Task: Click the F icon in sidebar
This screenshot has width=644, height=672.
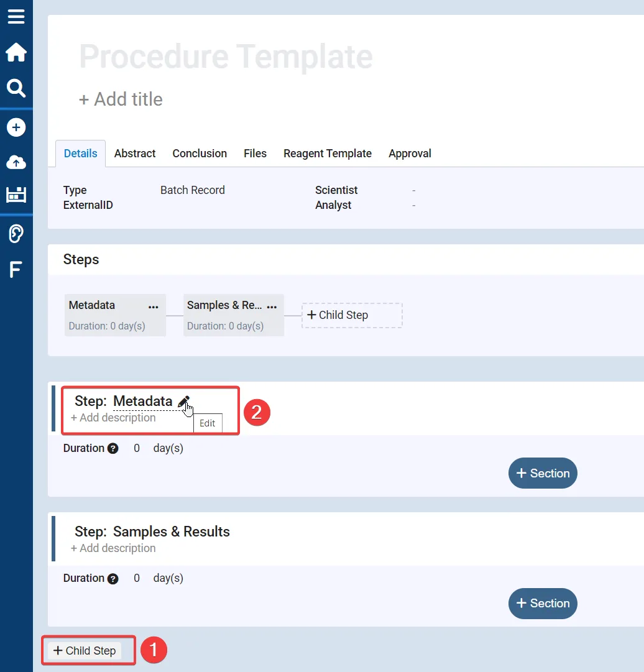Action: click(16, 270)
